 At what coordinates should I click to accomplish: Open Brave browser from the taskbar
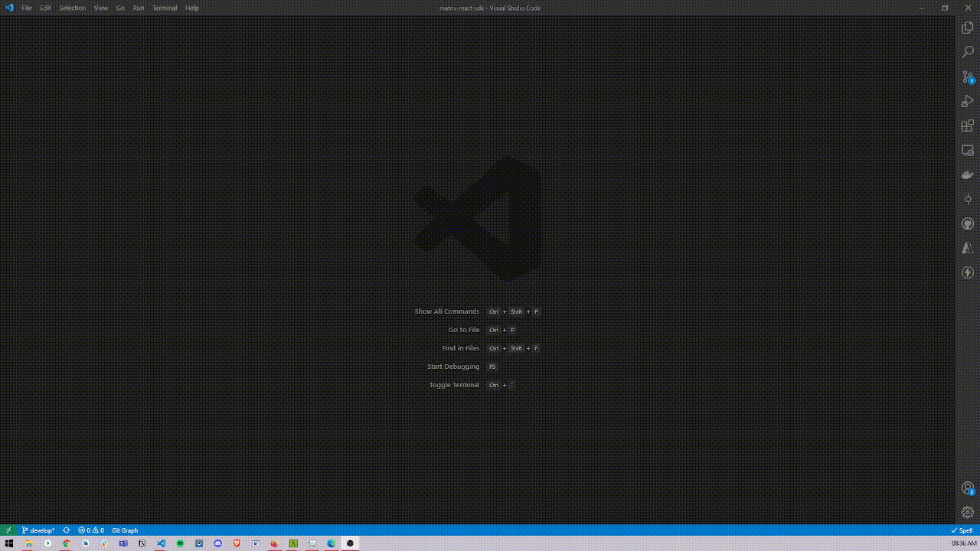tap(237, 543)
